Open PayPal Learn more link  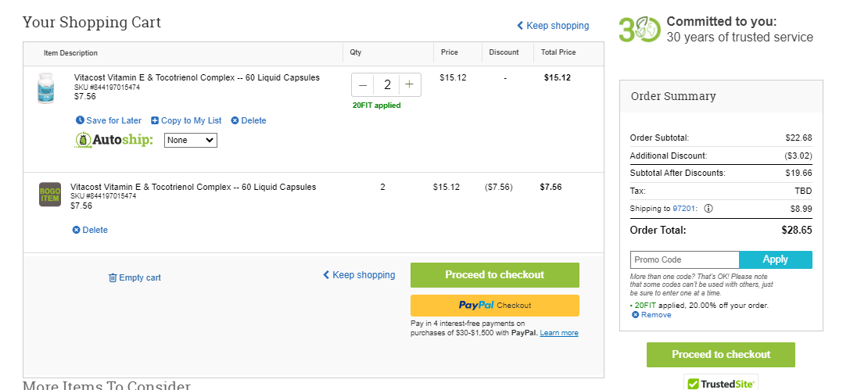[559, 333]
